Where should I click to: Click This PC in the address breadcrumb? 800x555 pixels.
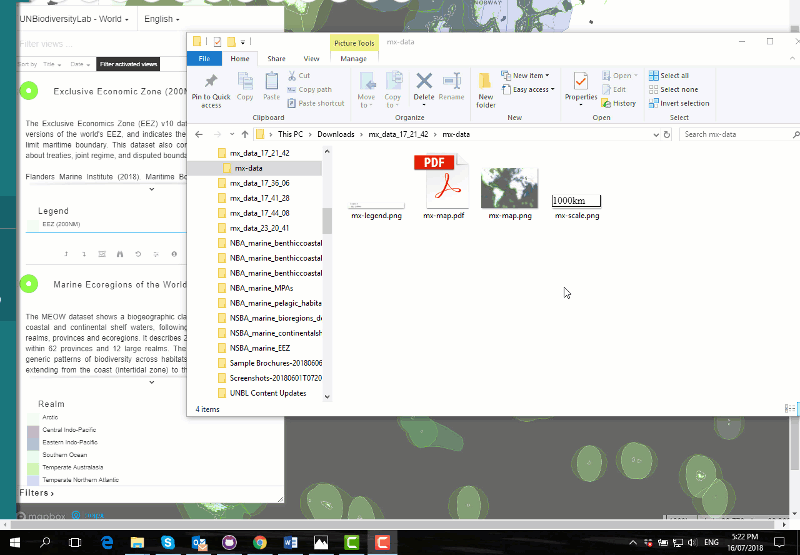point(290,134)
